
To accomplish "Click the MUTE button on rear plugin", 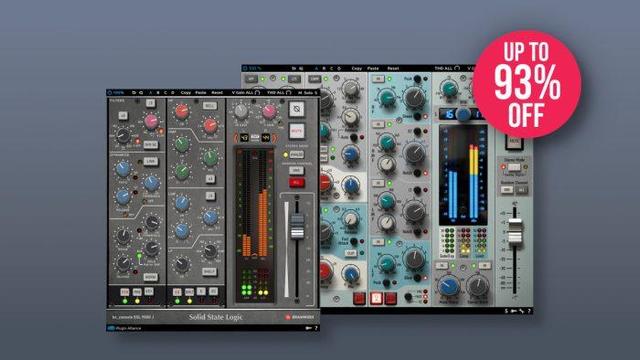I will (513, 142).
